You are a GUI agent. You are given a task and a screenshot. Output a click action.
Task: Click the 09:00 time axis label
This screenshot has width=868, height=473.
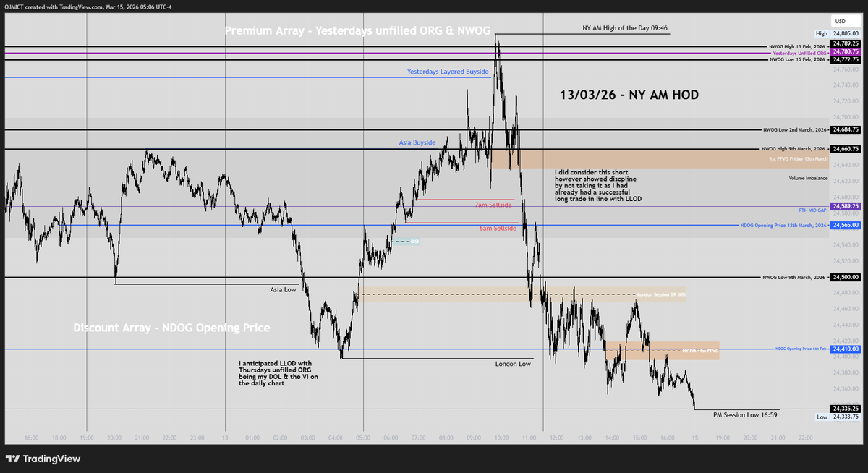(x=474, y=438)
